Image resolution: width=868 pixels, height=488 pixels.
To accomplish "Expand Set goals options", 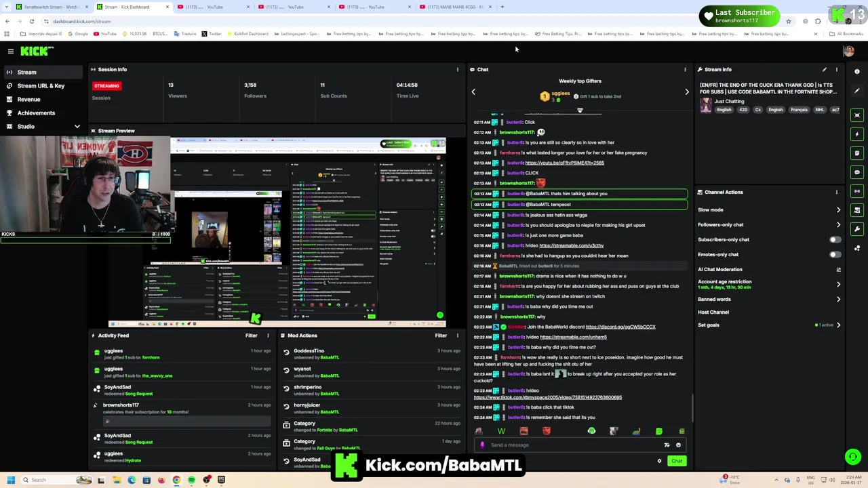I will coord(839,325).
